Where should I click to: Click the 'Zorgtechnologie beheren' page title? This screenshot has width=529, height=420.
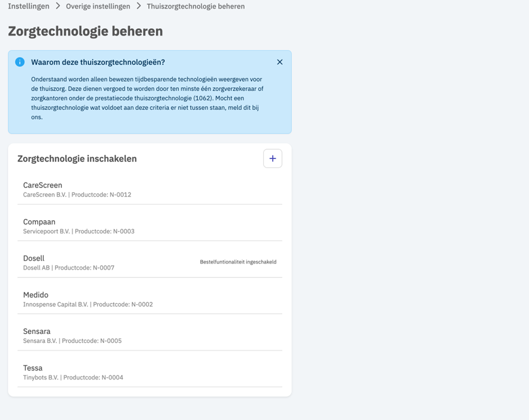coord(86,31)
